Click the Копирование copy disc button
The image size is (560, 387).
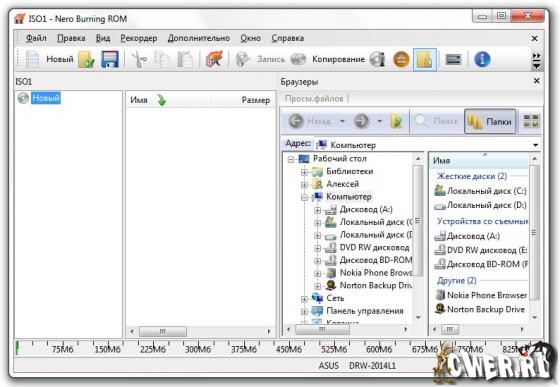coord(327,59)
